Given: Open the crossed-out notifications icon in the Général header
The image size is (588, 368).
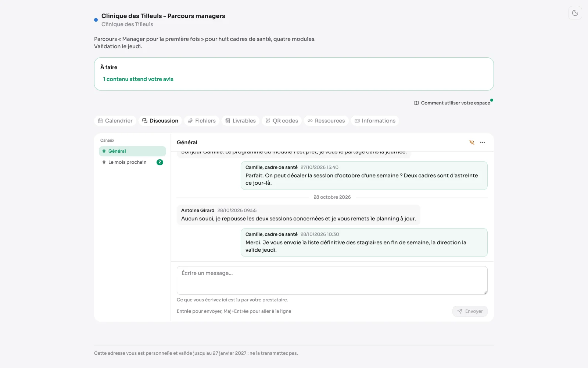Looking at the screenshot, I should 472,142.
